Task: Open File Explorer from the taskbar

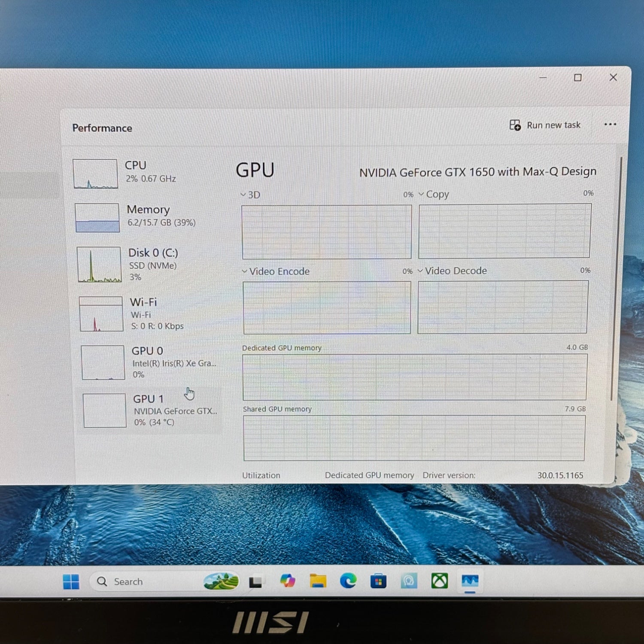Action: [x=318, y=581]
